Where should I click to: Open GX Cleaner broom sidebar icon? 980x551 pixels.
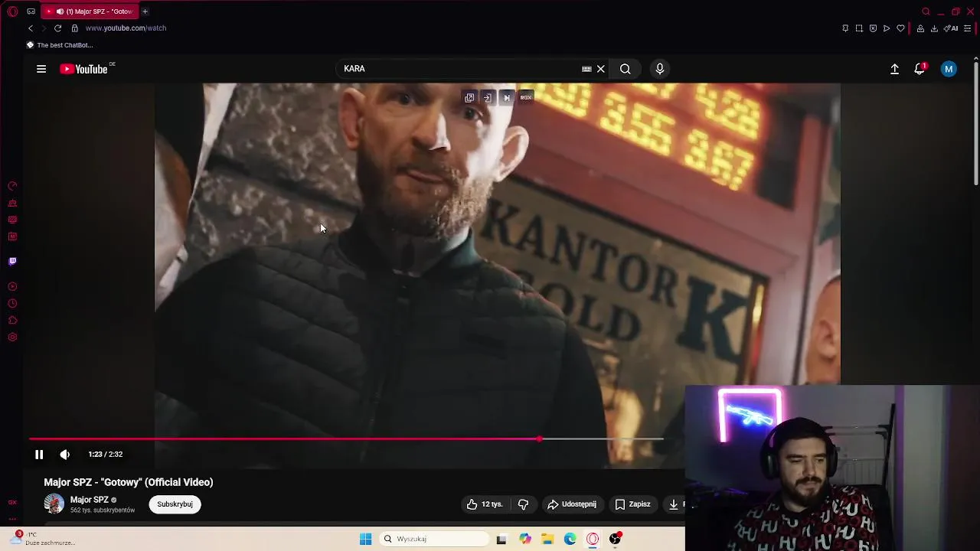[x=12, y=204]
